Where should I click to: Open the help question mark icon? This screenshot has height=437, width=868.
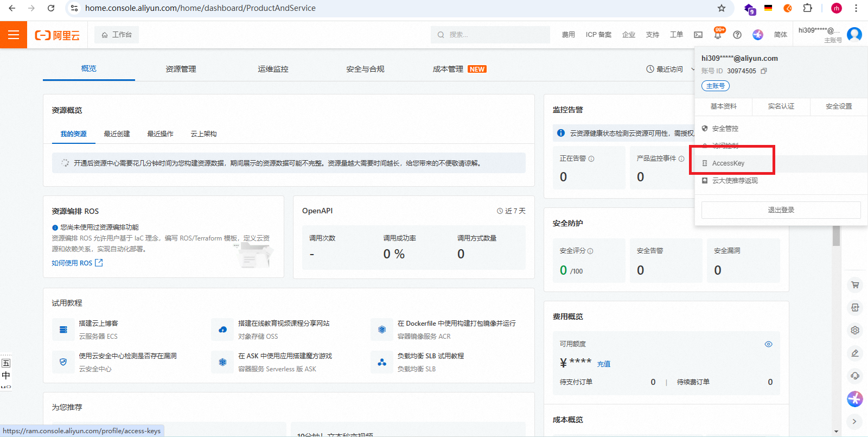point(737,35)
